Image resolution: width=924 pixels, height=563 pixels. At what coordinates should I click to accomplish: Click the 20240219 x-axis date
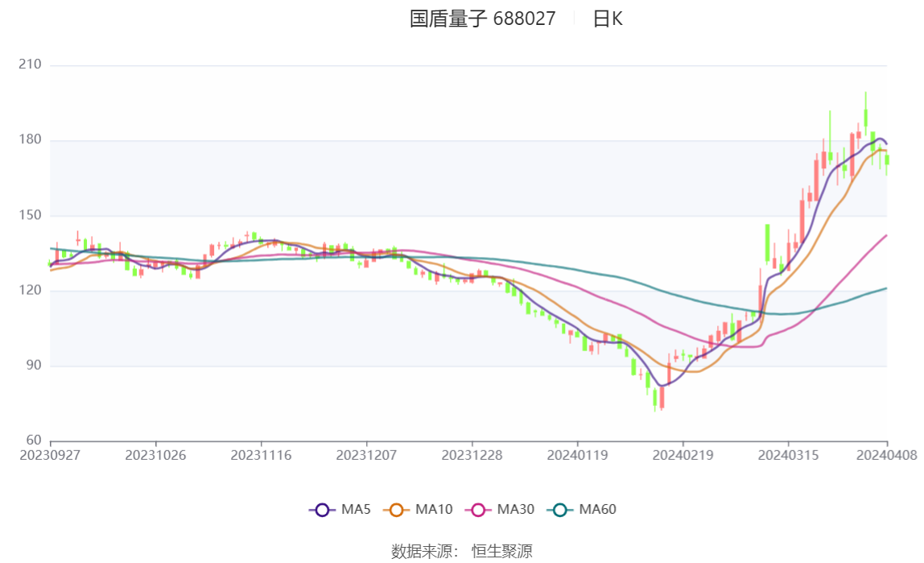point(683,455)
